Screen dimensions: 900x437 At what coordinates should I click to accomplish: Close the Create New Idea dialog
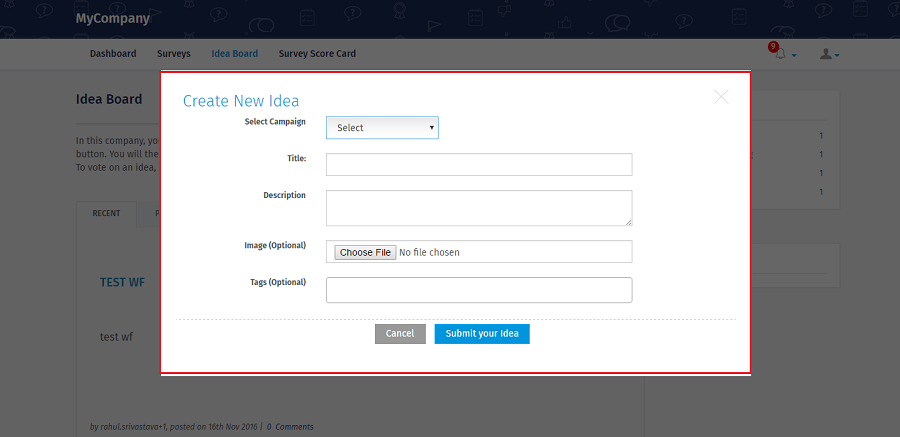click(721, 97)
